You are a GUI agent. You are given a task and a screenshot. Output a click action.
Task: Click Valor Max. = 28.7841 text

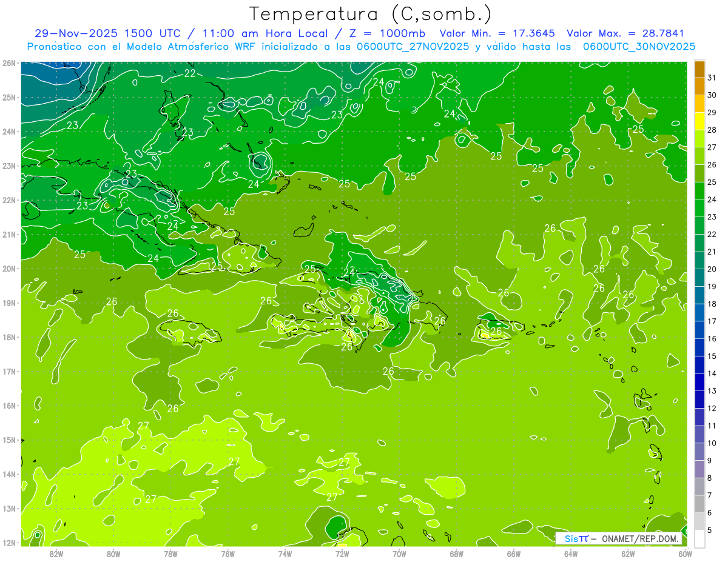pyautogui.click(x=625, y=33)
